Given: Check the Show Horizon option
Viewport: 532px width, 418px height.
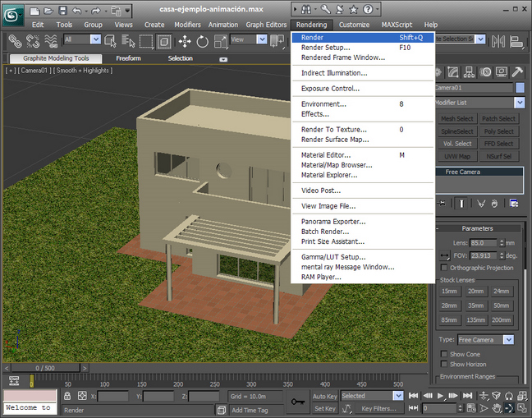Looking at the screenshot, I should [x=444, y=364].
